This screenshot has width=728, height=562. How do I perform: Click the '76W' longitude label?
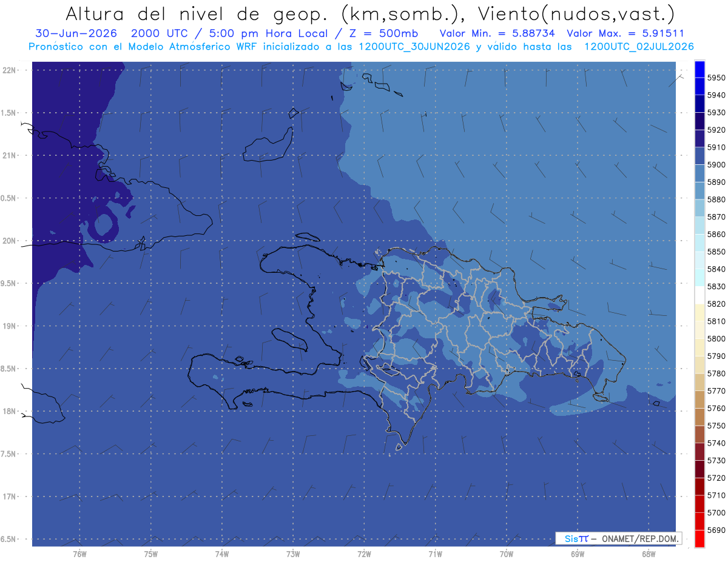[x=79, y=554]
